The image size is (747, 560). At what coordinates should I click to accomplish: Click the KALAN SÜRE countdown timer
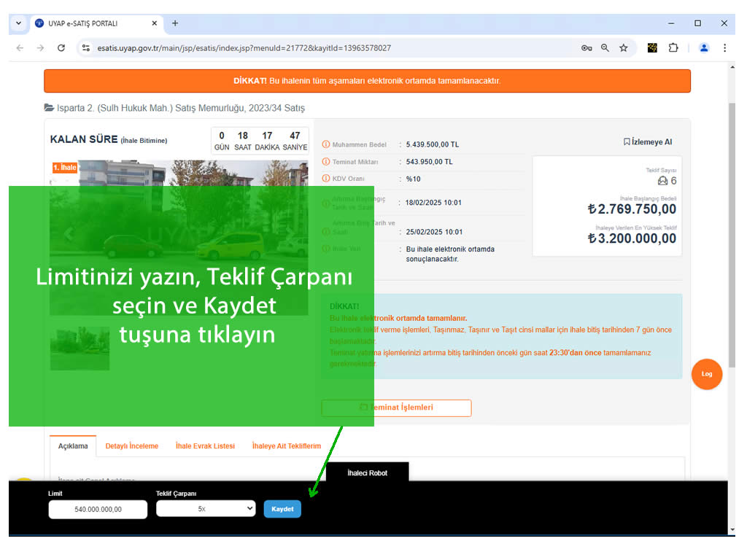(x=260, y=141)
